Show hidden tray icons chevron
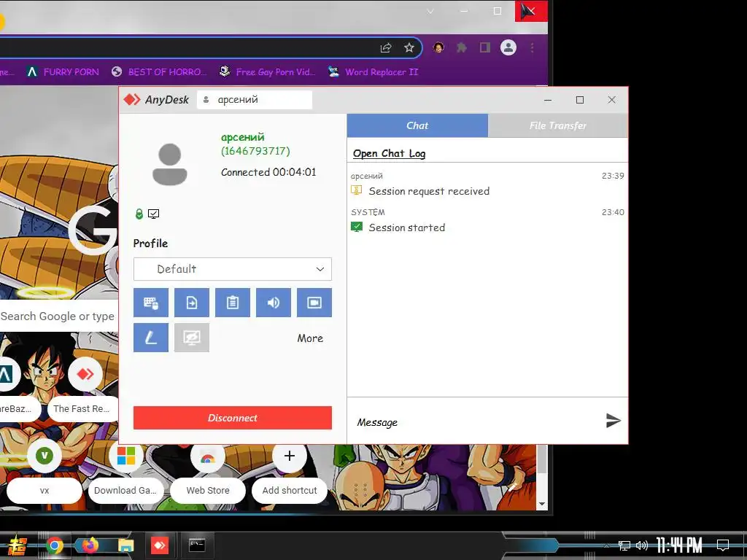This screenshot has height=560, width=747. pos(606,545)
